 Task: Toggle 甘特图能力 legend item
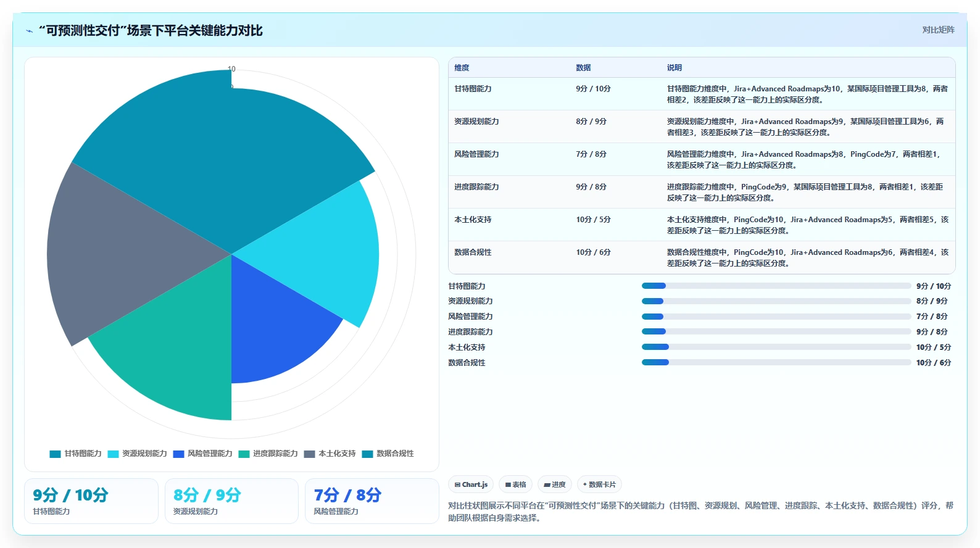[75, 454]
